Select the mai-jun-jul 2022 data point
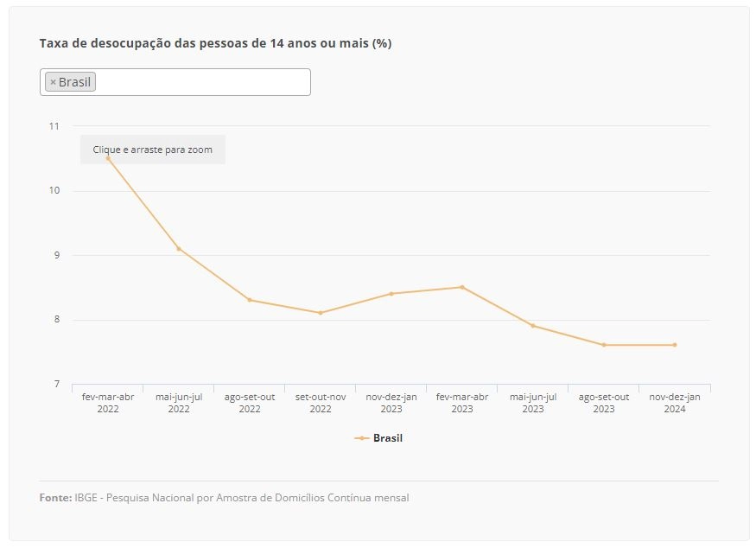This screenshot has height=548, width=756. click(x=179, y=249)
